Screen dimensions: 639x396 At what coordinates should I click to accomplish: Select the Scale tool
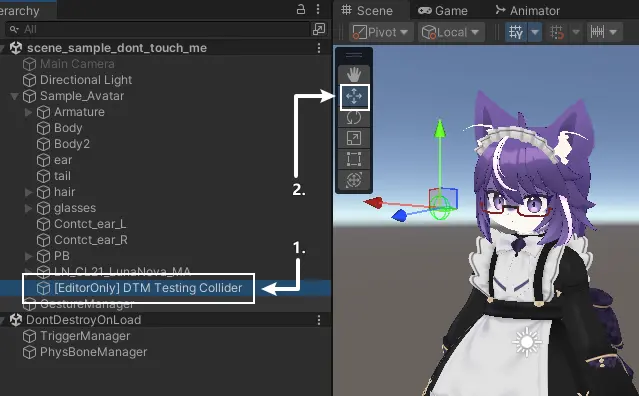point(354,138)
